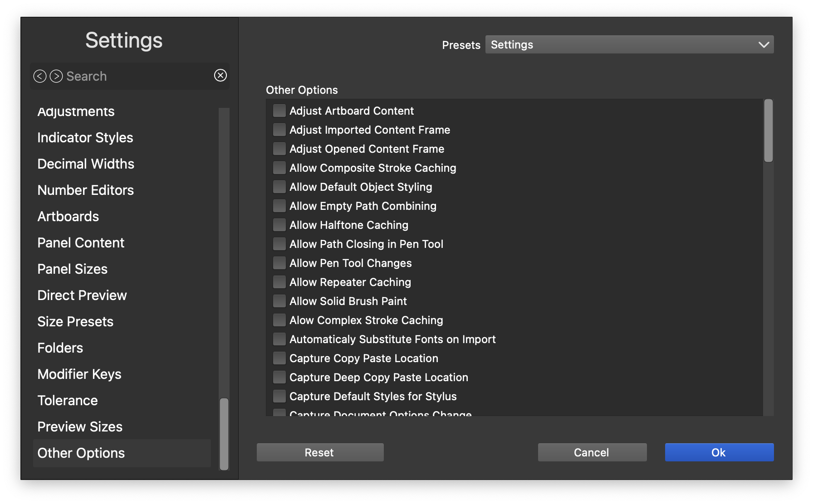Click inside the Search input field
Image resolution: width=813 pixels, height=504 pixels.
(x=136, y=76)
